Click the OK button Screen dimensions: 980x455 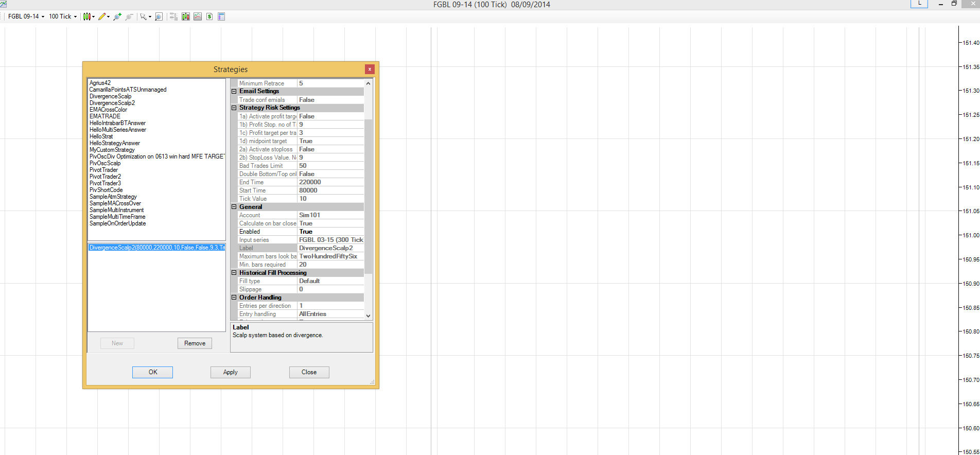(153, 372)
